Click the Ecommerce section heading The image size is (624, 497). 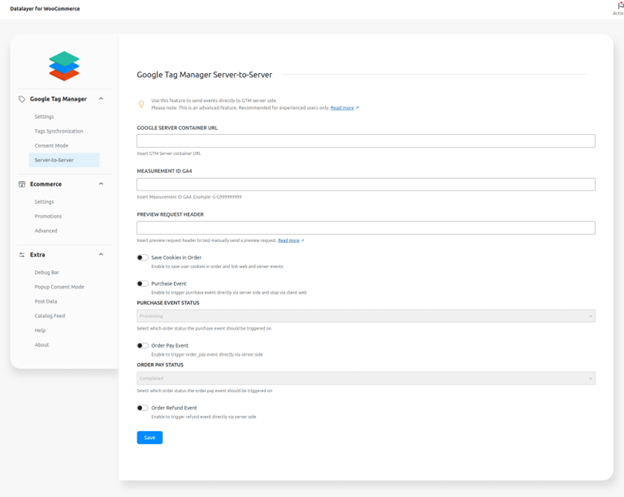pos(46,184)
